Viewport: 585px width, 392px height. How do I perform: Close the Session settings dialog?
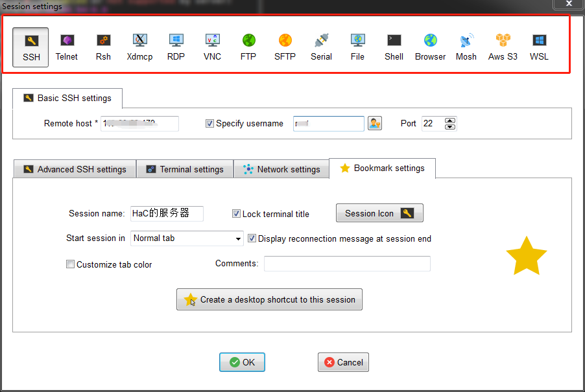569,4
